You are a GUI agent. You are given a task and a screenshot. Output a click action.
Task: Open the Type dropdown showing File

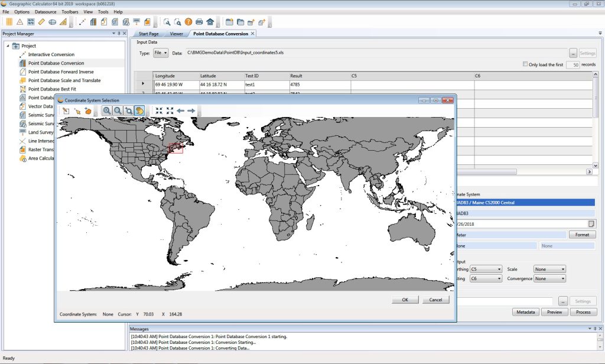[161, 53]
